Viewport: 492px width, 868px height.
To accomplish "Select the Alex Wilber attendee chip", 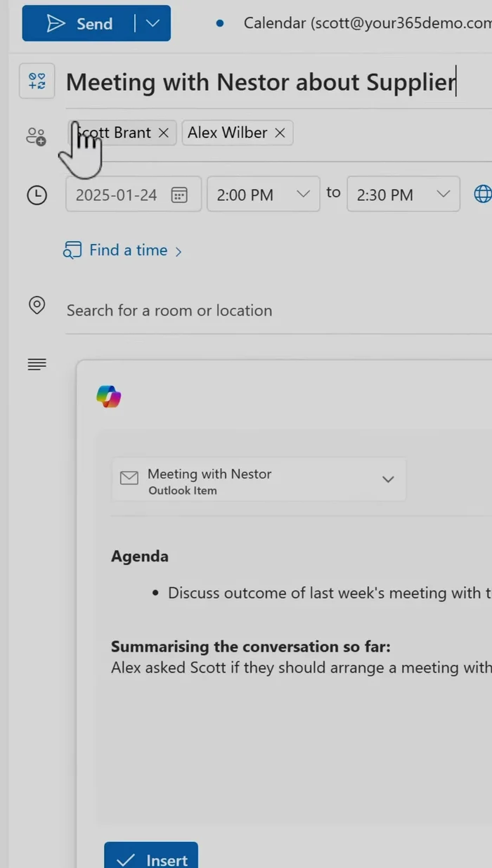I will pyautogui.click(x=227, y=133).
